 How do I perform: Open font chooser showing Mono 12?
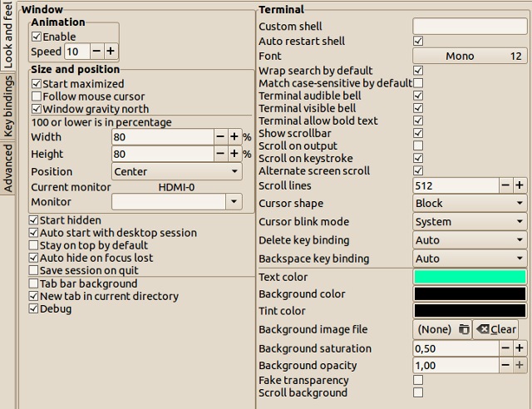(x=470, y=57)
